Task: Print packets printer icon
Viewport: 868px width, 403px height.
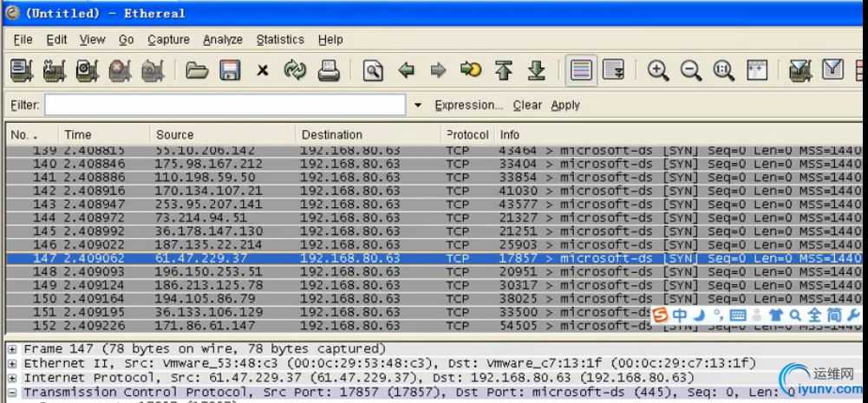Action: click(329, 70)
